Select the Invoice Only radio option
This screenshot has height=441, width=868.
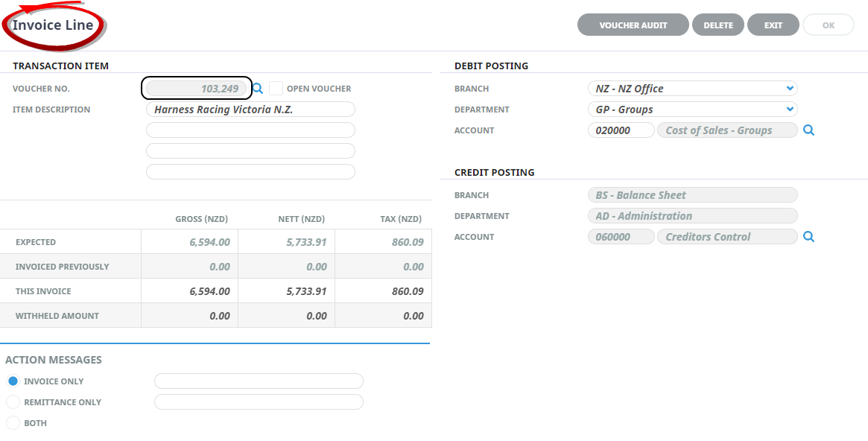click(13, 381)
